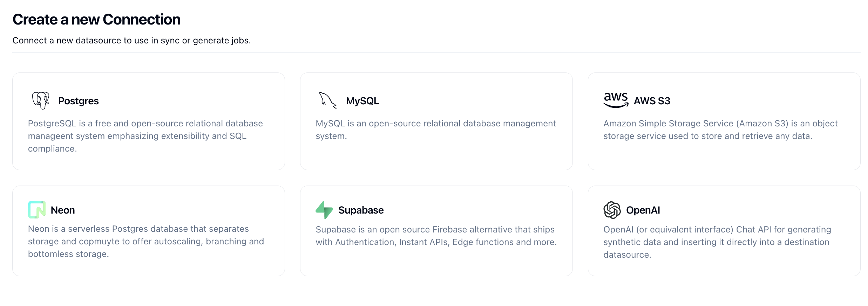The image size is (868, 306).
Task: Click the Postgres elephant logo icon
Action: pyautogui.click(x=41, y=100)
